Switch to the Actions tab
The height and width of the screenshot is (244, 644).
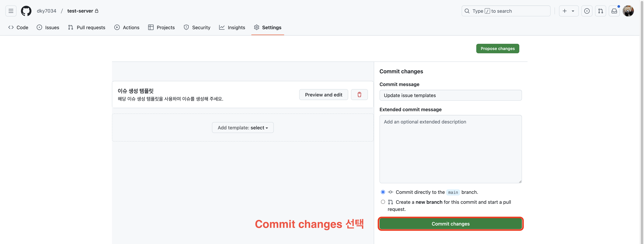coord(127,27)
